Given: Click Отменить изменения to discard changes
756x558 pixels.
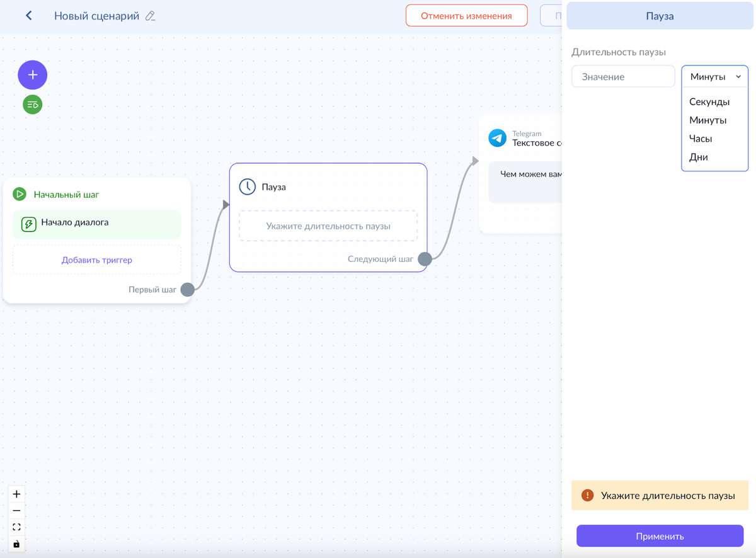Looking at the screenshot, I should (466, 15).
